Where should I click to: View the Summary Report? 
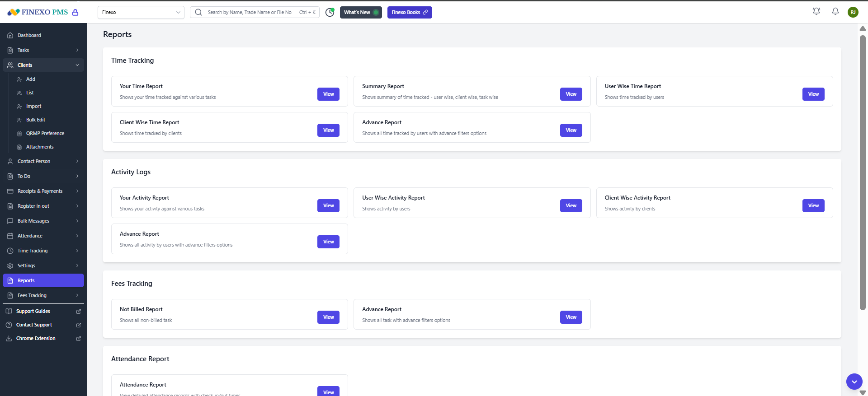pyautogui.click(x=571, y=94)
